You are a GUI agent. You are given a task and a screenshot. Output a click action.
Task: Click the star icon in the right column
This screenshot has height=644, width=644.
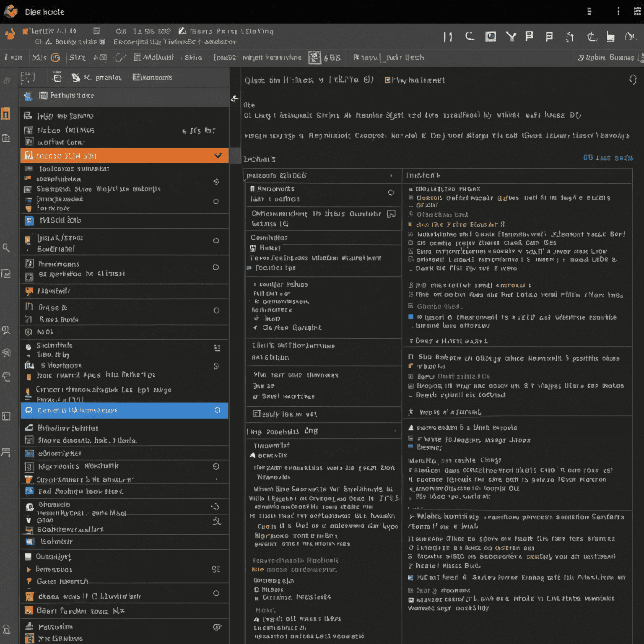point(411,412)
